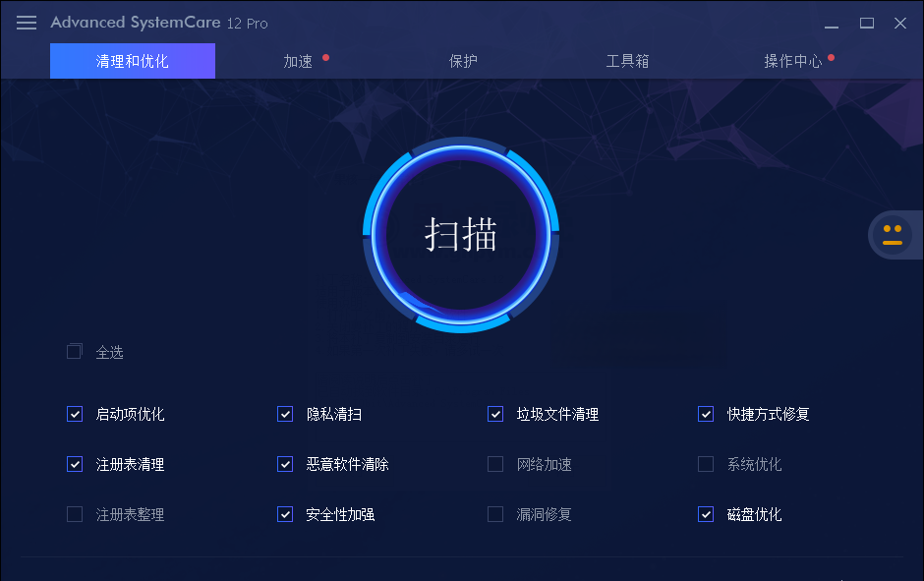
Task: Tick the 全选 select-all checkbox
Action: 75,352
